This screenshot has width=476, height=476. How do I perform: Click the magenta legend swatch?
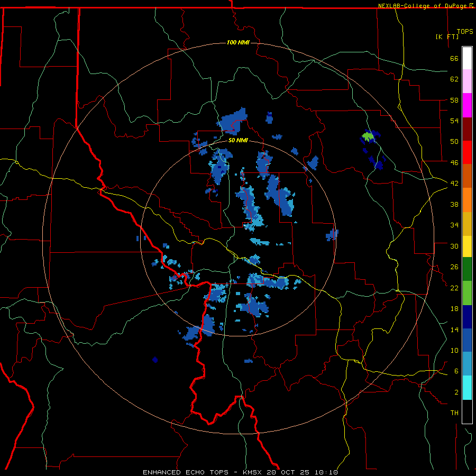click(x=467, y=105)
